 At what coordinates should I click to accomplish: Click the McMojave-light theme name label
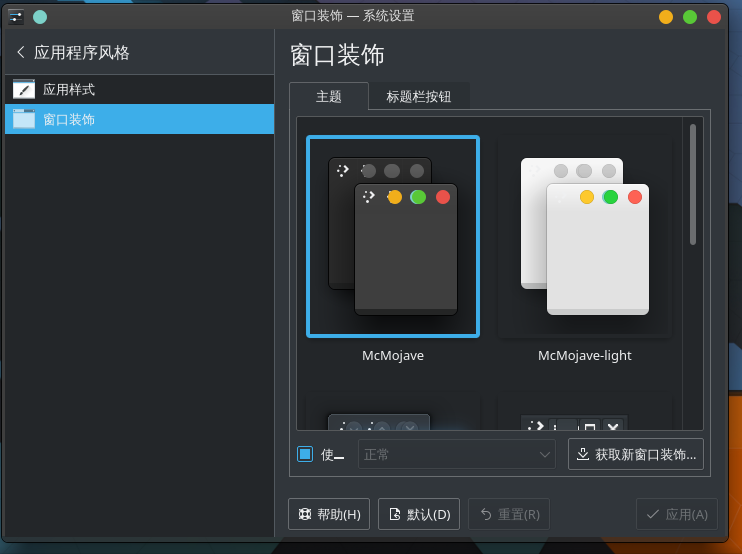(585, 355)
